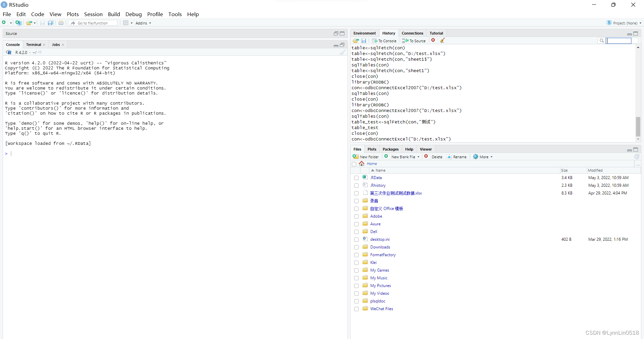Check the Downloads folder checkbox
The height and width of the screenshot is (339, 644).
(x=356, y=247)
